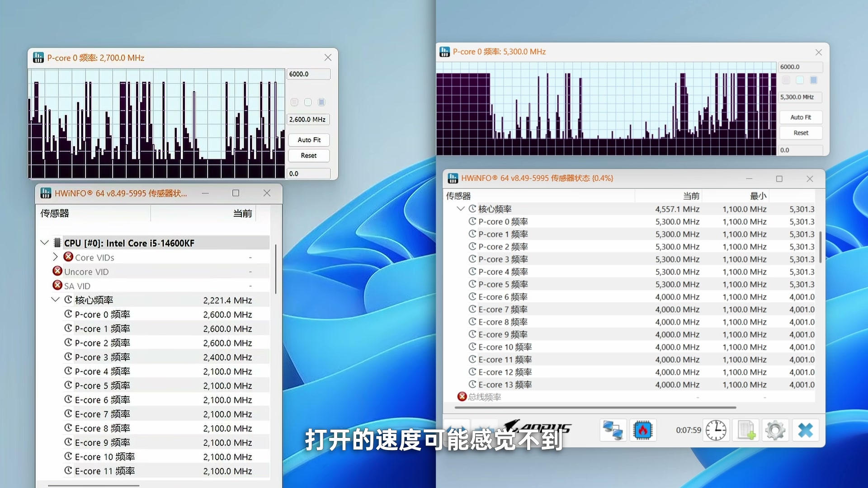Image resolution: width=868 pixels, height=488 pixels.
Task: Click the 6000.0 max value field in left graph
Action: click(309, 74)
